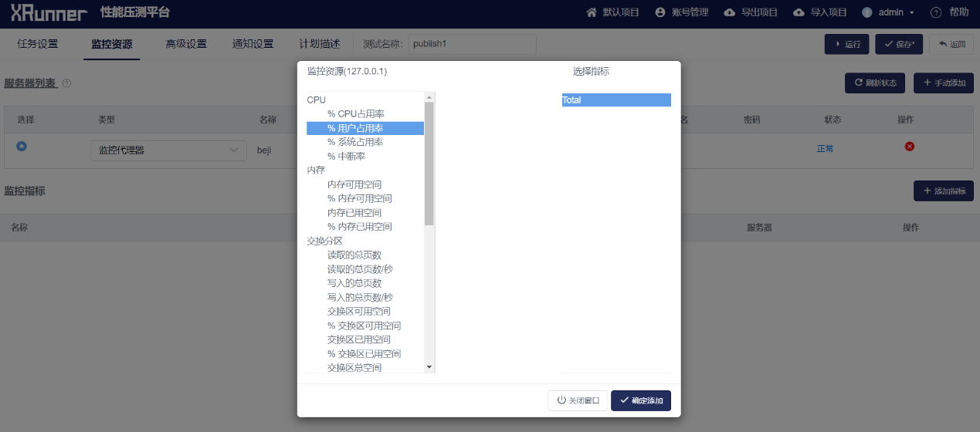Viewport: 980px width, 432px height.
Task: Click the help icon beside 服务器列表
Action: [x=66, y=83]
